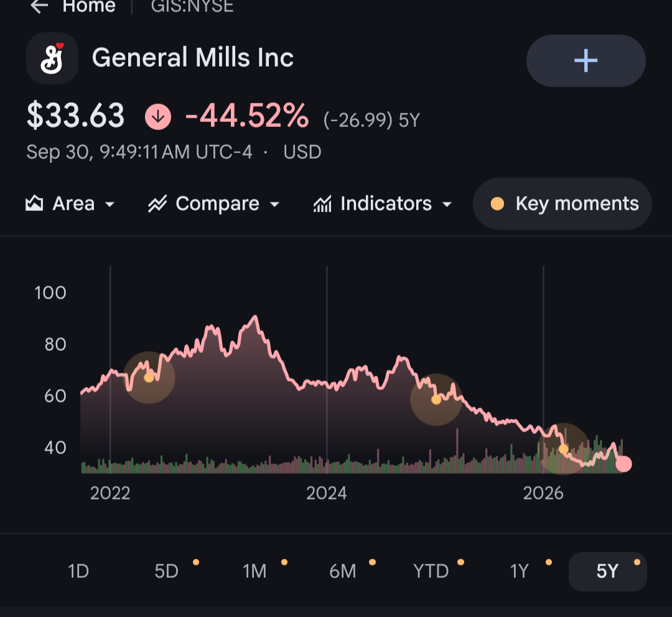Tap the back arrow icon
The height and width of the screenshot is (617, 672).
coord(39,6)
